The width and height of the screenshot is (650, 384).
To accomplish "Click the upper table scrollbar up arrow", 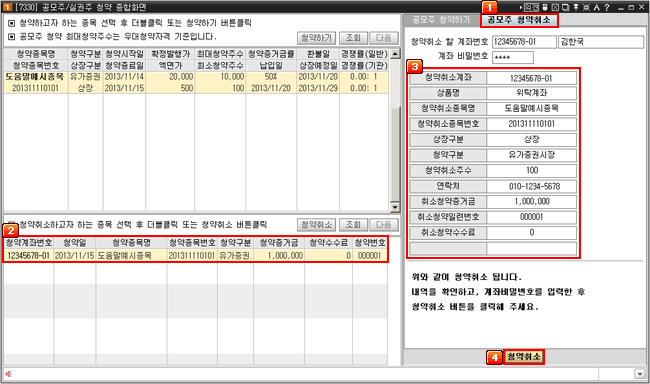I will [395, 53].
